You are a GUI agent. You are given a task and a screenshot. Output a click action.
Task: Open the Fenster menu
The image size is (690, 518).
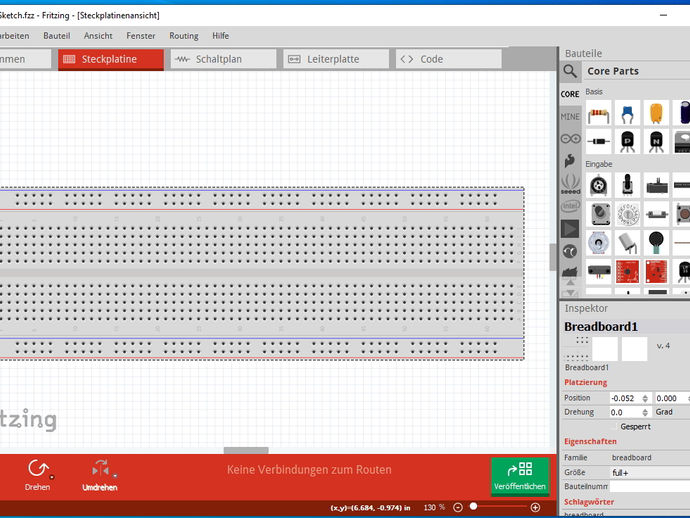[141, 36]
